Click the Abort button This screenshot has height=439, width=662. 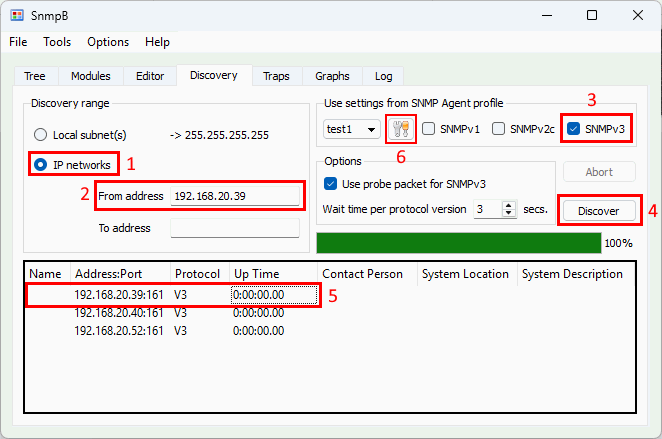point(599,172)
